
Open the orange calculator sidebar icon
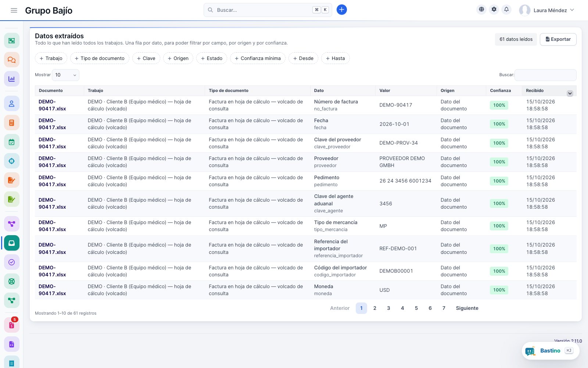click(12, 123)
